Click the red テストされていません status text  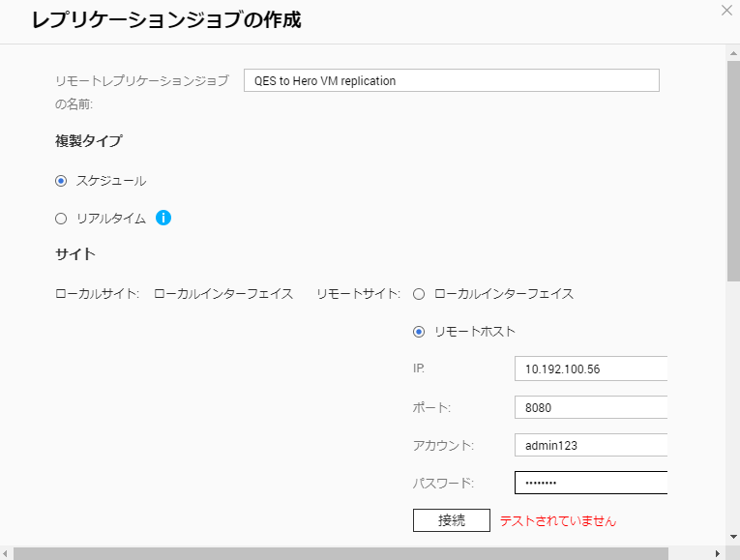click(x=557, y=520)
